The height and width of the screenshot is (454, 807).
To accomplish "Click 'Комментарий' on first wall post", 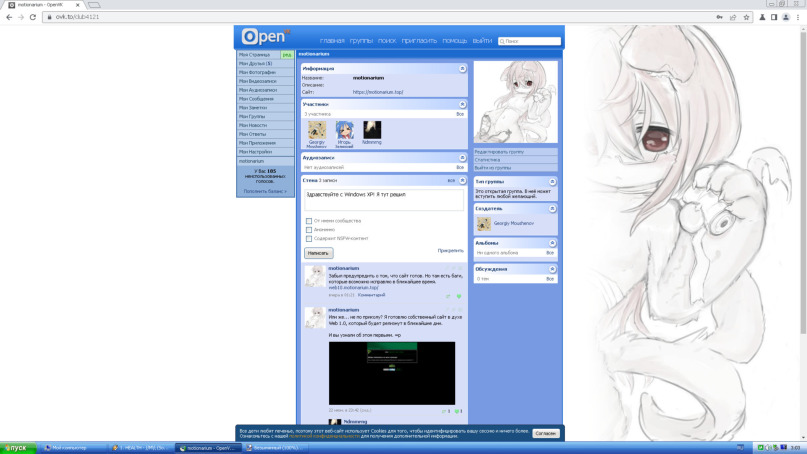I will click(x=371, y=295).
